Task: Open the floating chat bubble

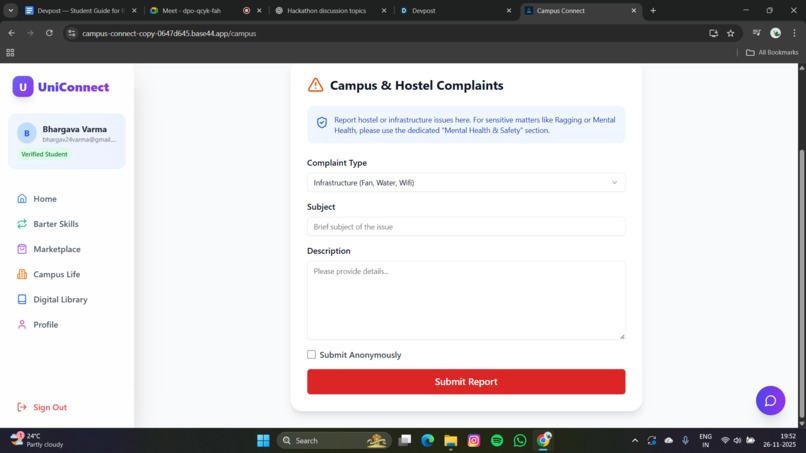Action: click(x=770, y=401)
